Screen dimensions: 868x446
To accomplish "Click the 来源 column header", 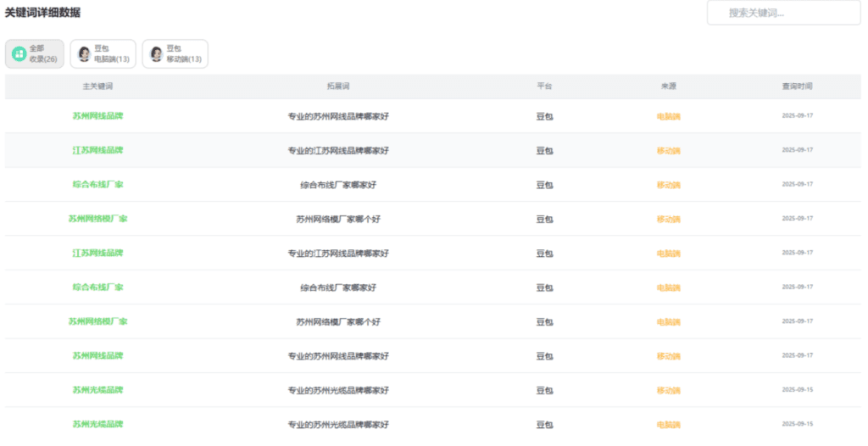I will point(668,86).
